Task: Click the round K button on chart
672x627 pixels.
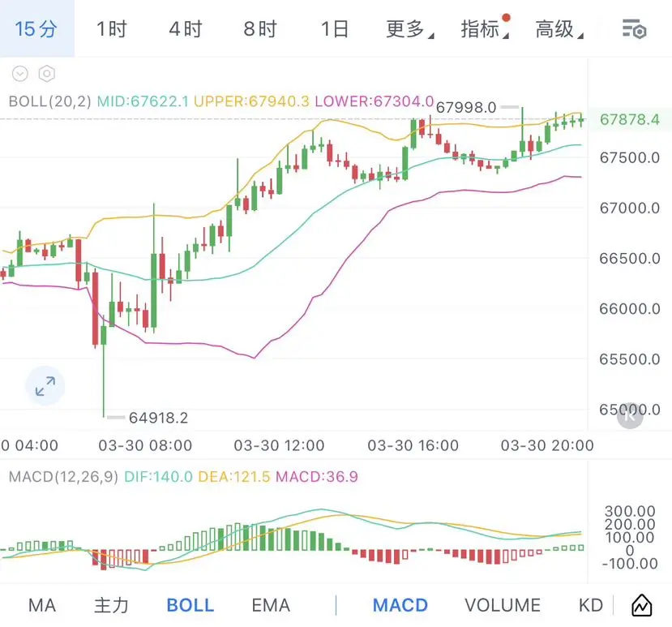Action: (630, 416)
